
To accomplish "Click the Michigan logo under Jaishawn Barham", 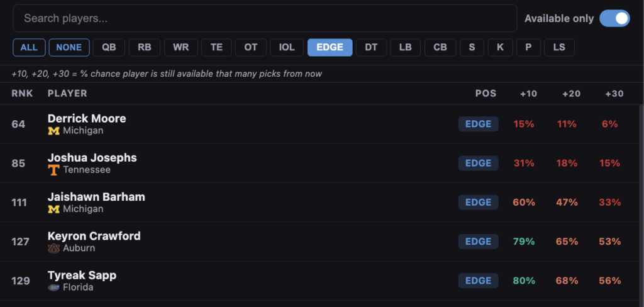I will [x=53, y=209].
